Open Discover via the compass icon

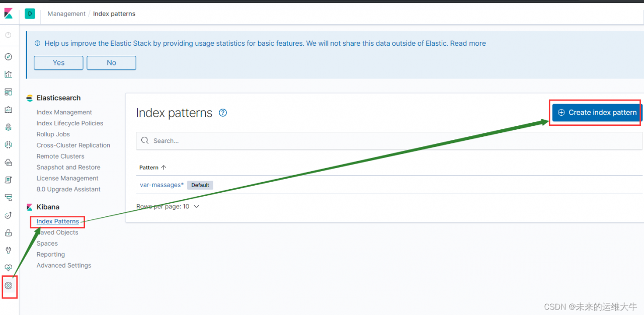[8, 57]
